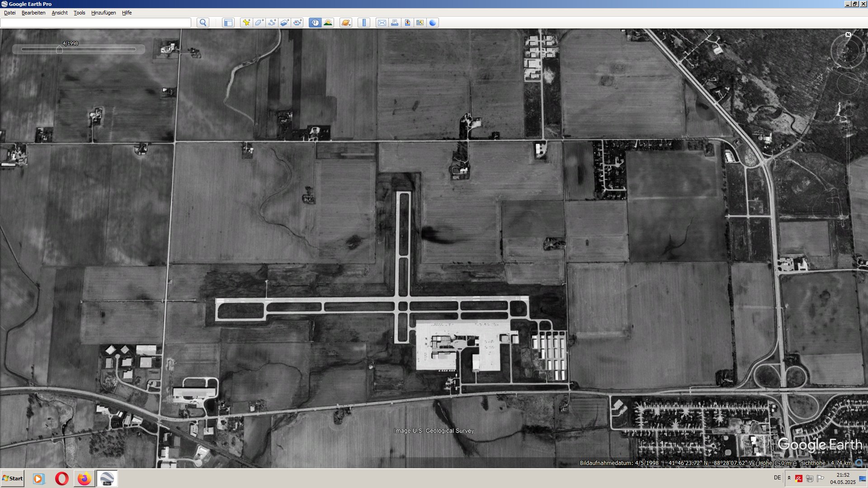Print the current view
Viewport: 868px width, 488px height.
click(x=395, y=23)
